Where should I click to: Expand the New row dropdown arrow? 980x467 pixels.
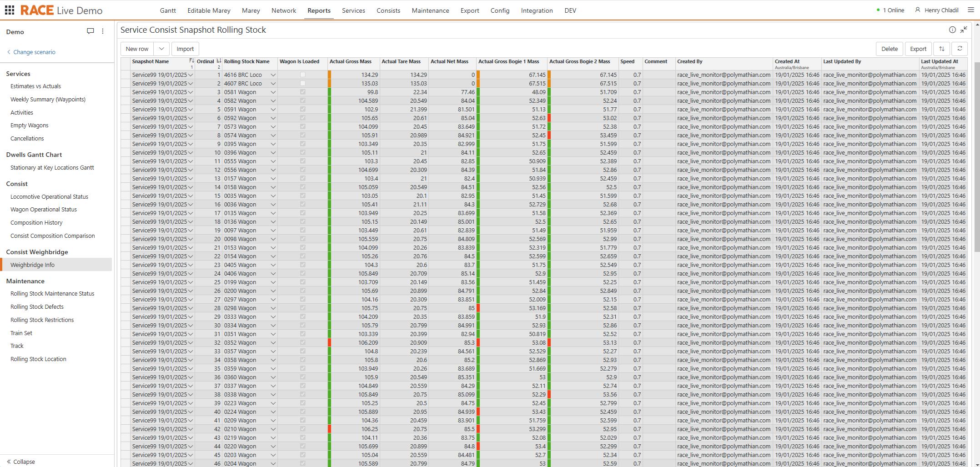161,49
